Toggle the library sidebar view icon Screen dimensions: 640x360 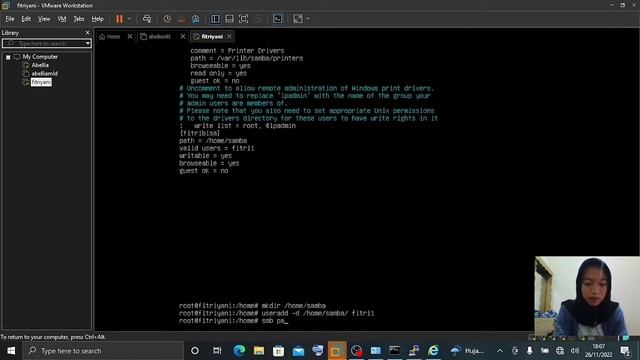[x=215, y=19]
